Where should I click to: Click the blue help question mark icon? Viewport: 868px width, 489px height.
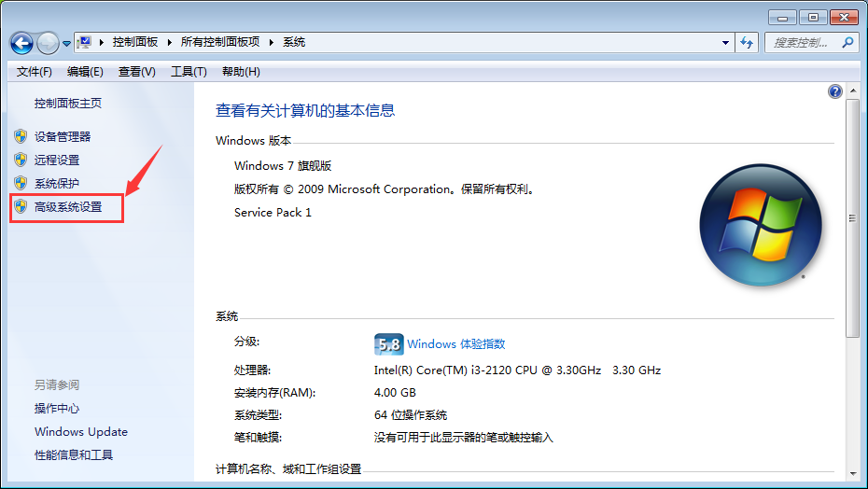click(834, 91)
